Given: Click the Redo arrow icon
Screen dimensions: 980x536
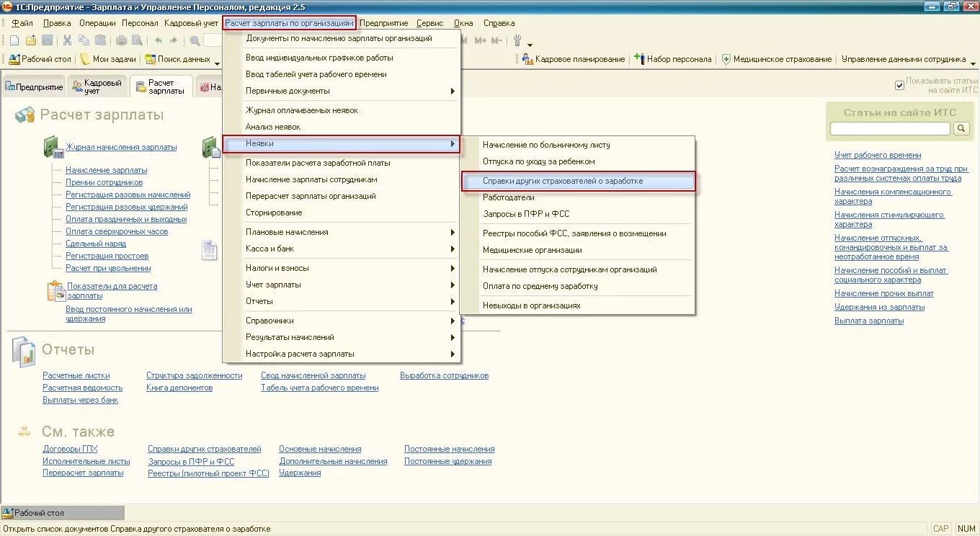Looking at the screenshot, I should tap(174, 40).
